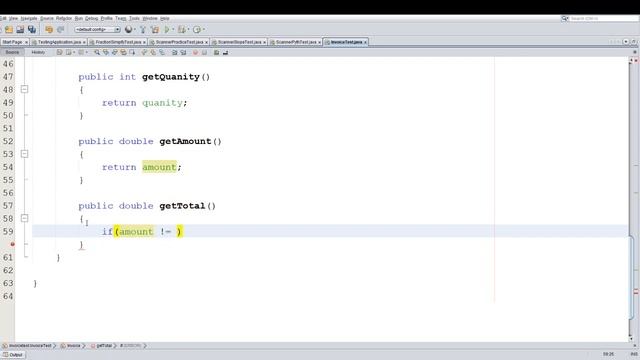Click the Debug Project icon

(x=182, y=29)
